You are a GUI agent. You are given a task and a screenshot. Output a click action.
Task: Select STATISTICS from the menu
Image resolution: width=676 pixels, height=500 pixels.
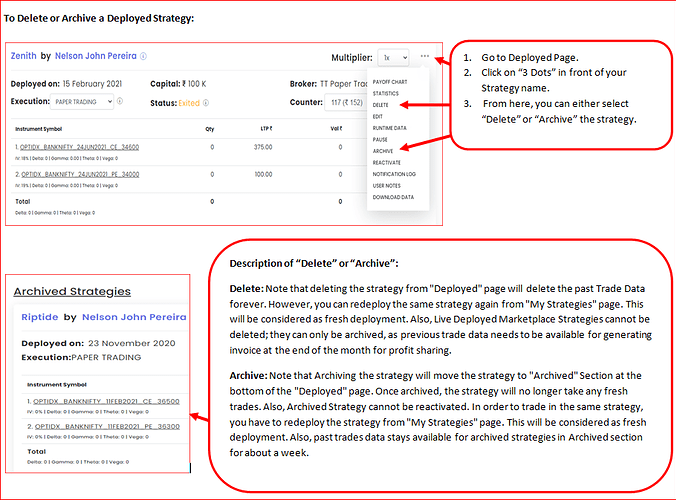point(385,94)
